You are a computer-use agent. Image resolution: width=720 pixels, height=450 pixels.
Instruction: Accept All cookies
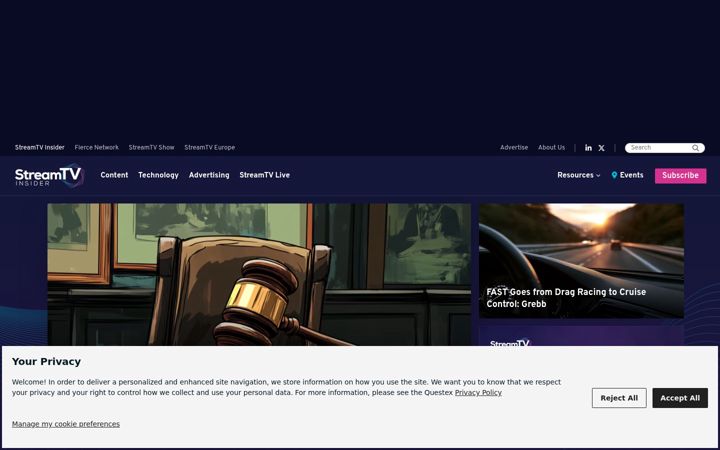pyautogui.click(x=680, y=398)
